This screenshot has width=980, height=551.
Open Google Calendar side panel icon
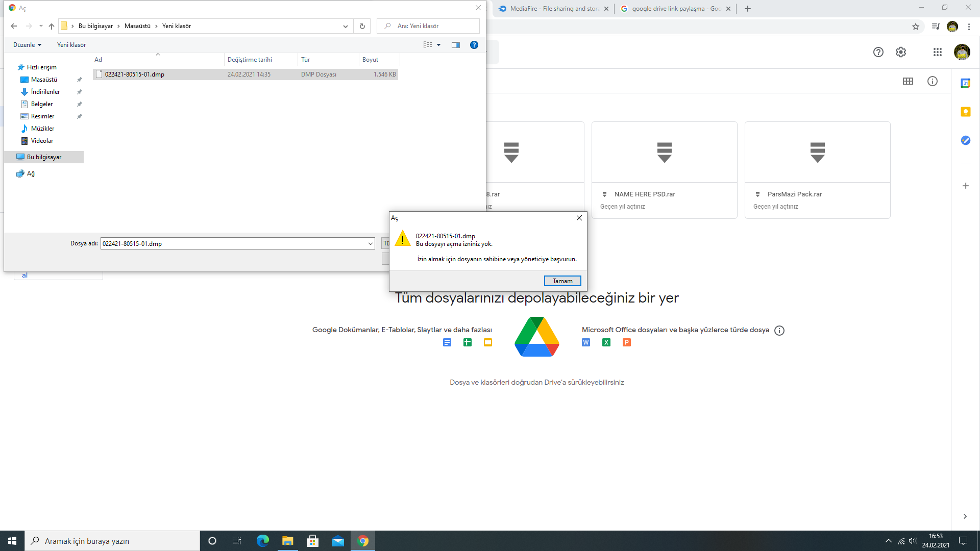[x=965, y=83]
